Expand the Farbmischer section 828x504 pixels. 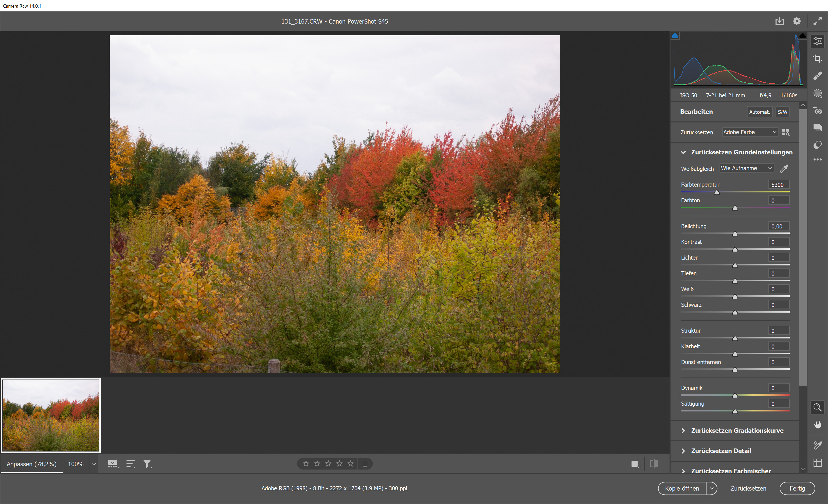click(683, 471)
